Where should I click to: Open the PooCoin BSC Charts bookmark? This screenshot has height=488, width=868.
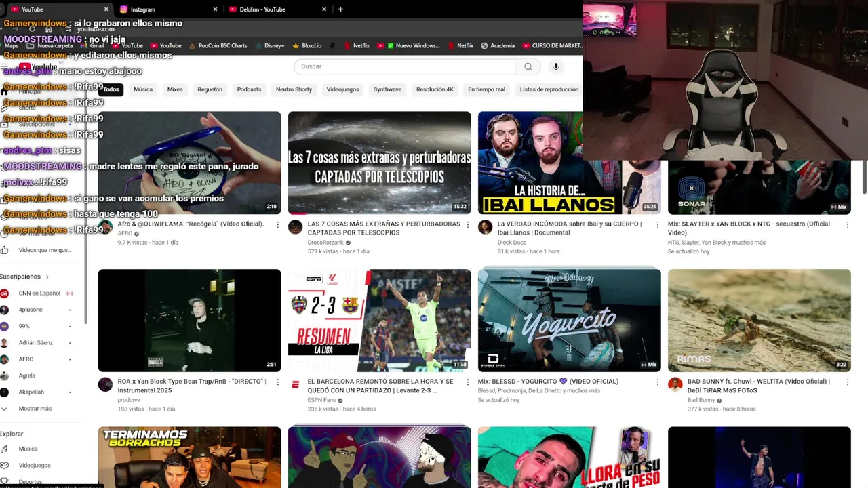[x=217, y=46]
